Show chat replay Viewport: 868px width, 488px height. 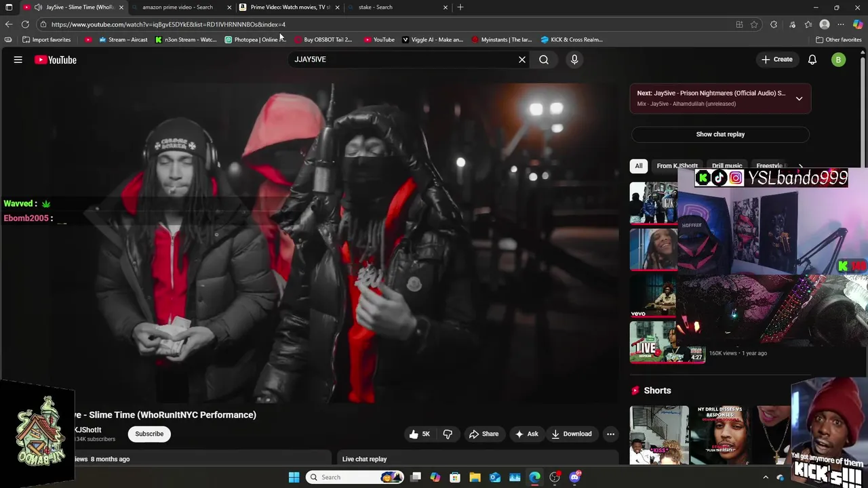pos(720,134)
